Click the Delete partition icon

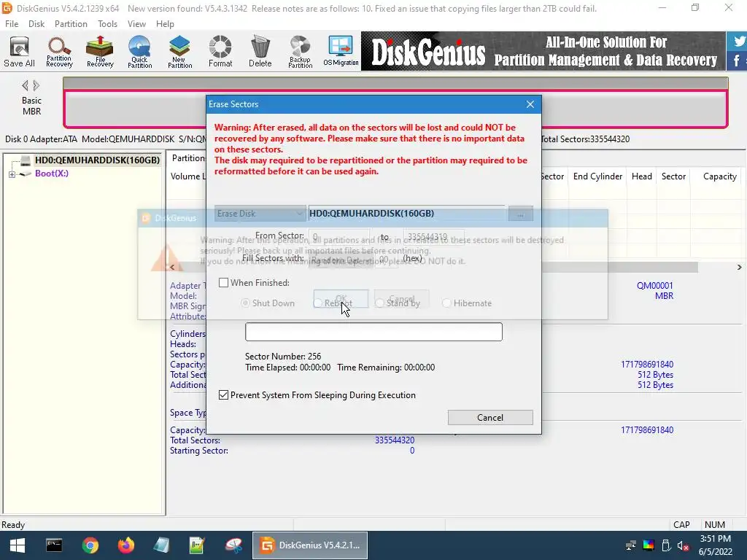coord(260,52)
